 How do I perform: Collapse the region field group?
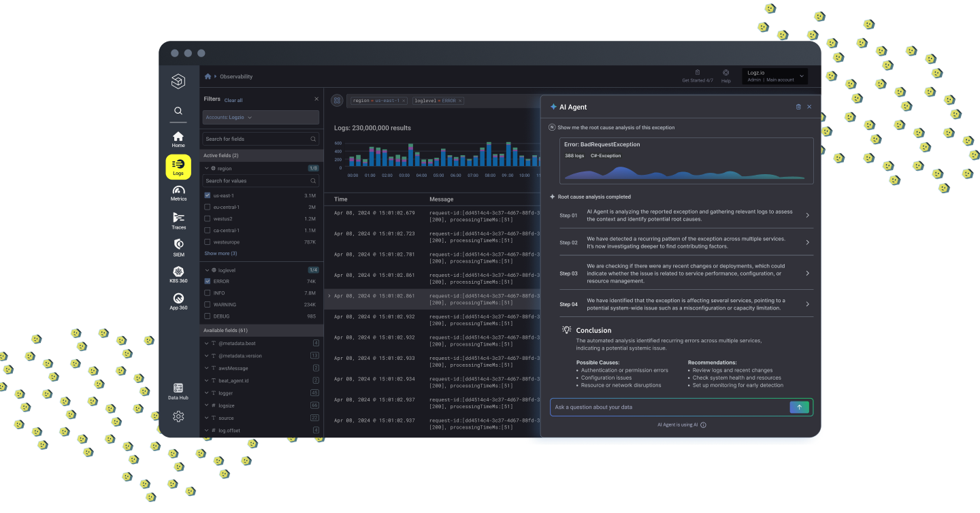coord(207,168)
